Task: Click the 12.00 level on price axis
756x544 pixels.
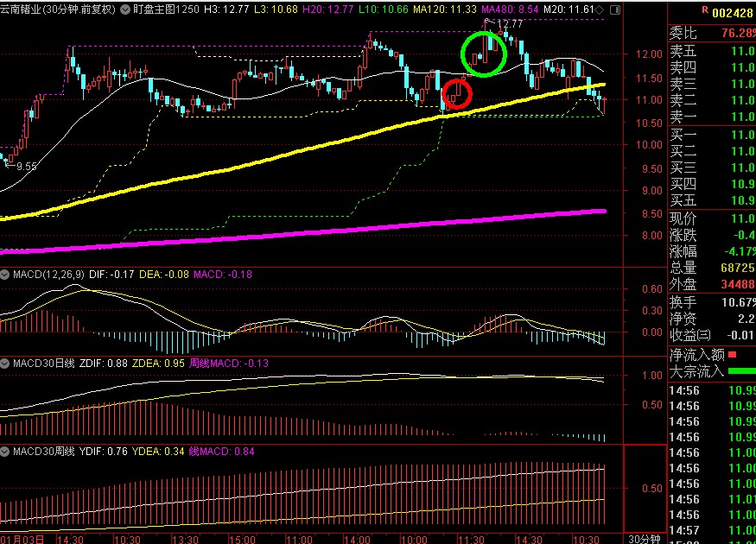Action: tap(649, 54)
